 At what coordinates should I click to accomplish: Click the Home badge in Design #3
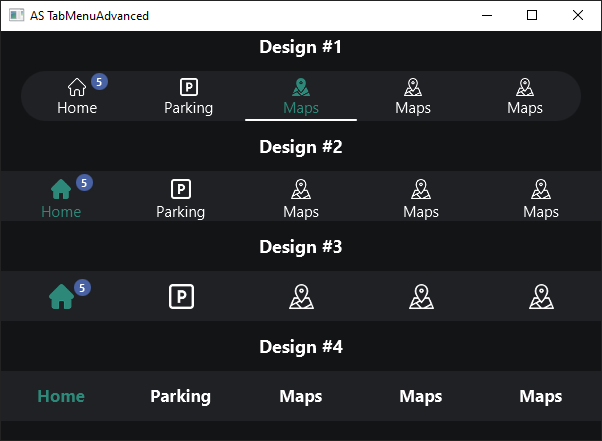pyautogui.click(x=84, y=287)
